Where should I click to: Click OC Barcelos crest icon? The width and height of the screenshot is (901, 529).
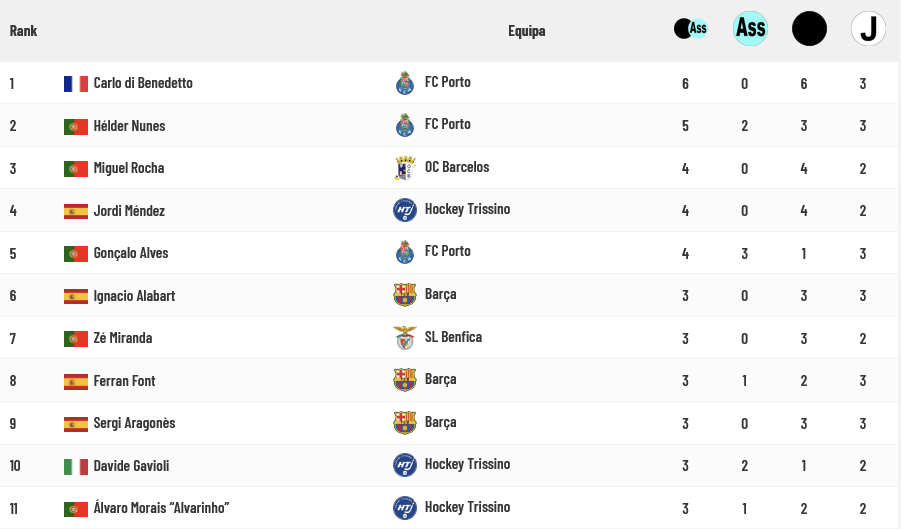(405, 168)
